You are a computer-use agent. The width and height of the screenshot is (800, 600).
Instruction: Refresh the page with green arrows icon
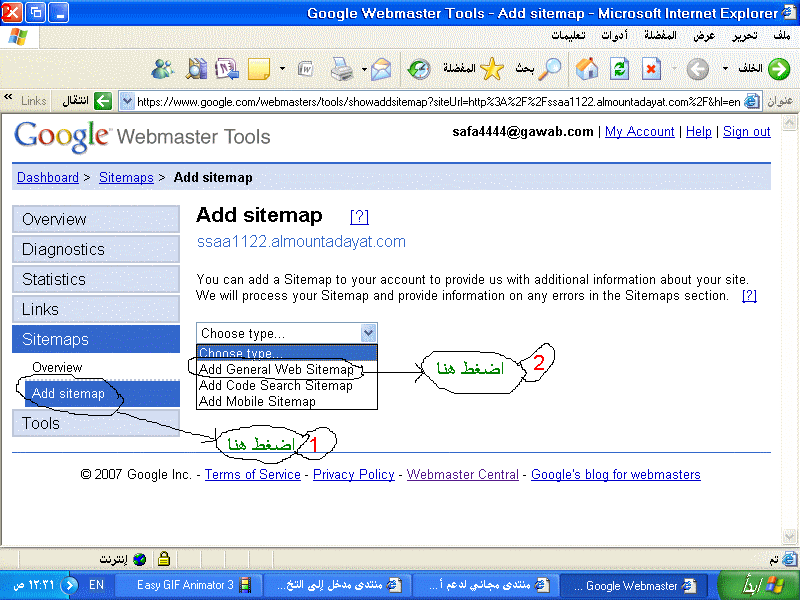pos(619,69)
